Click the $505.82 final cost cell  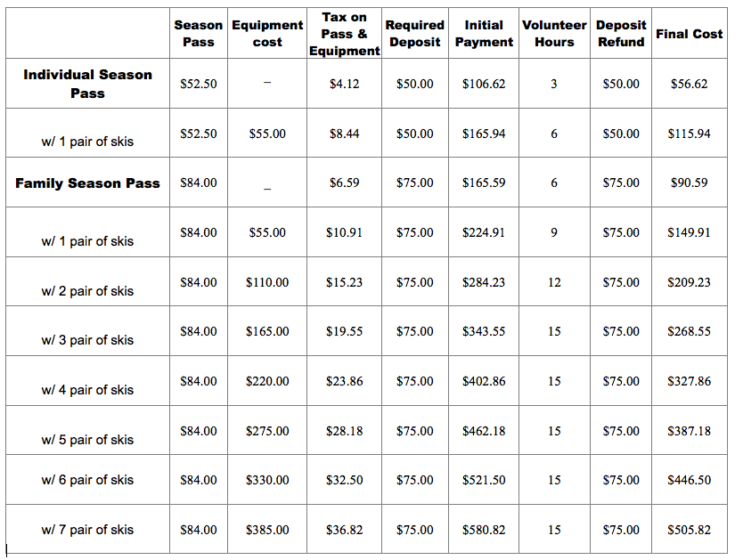[x=689, y=530]
